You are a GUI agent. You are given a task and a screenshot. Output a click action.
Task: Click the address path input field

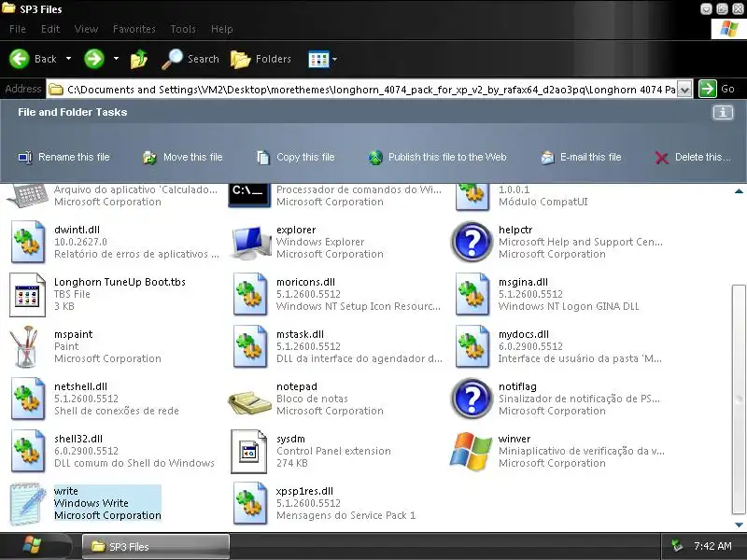point(362,90)
